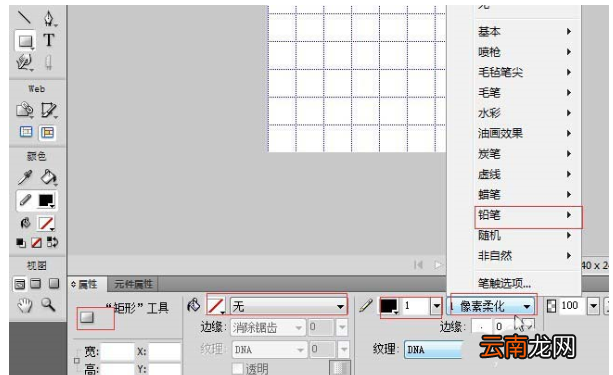
Task: Click the 宽 width input field
Action: tap(118, 351)
